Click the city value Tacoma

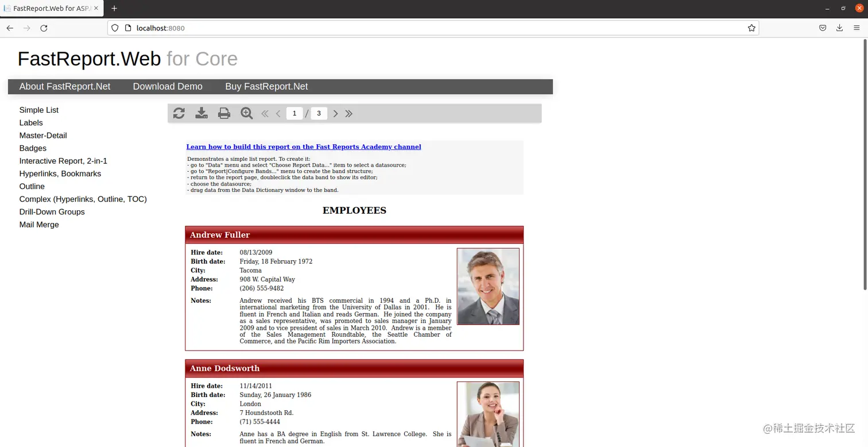[250, 270]
